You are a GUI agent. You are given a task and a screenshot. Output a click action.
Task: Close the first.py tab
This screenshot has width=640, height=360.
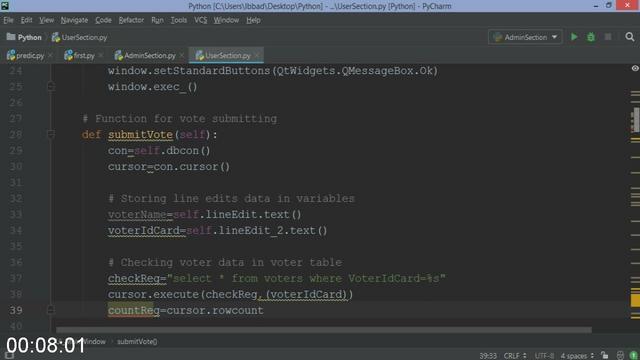[101, 56]
